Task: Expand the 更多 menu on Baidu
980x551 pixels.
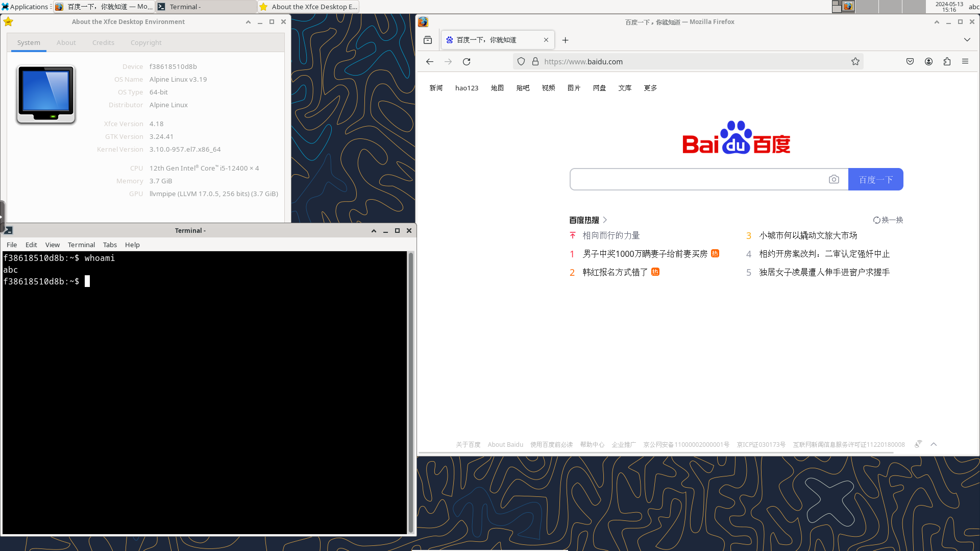Action: click(x=650, y=88)
